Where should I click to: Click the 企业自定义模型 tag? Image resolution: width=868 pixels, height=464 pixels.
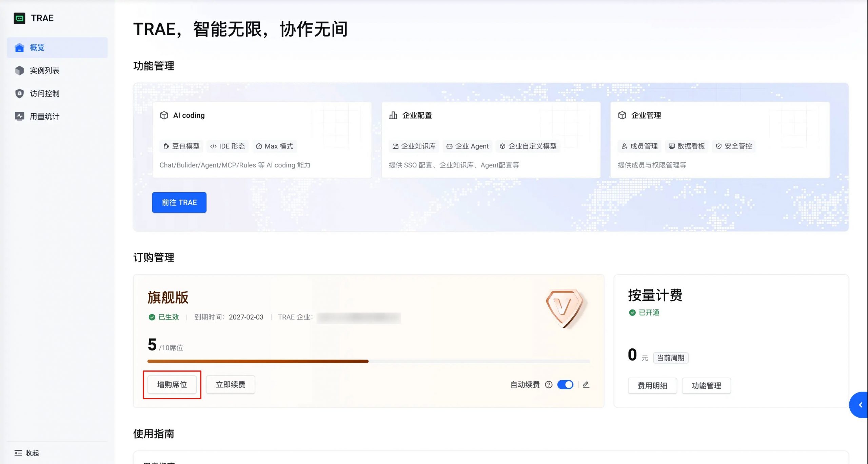coord(528,146)
